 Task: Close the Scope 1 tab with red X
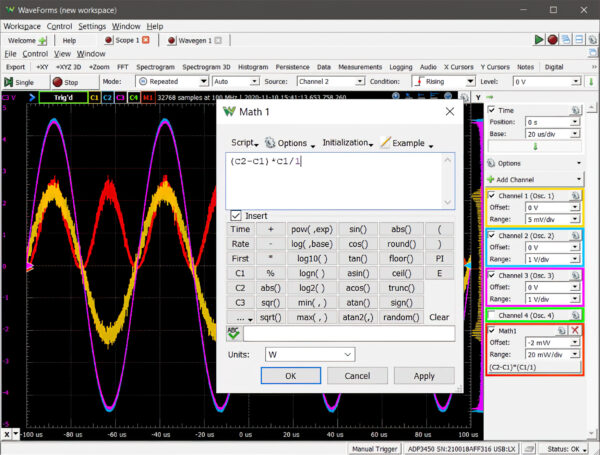pyautogui.click(x=146, y=40)
